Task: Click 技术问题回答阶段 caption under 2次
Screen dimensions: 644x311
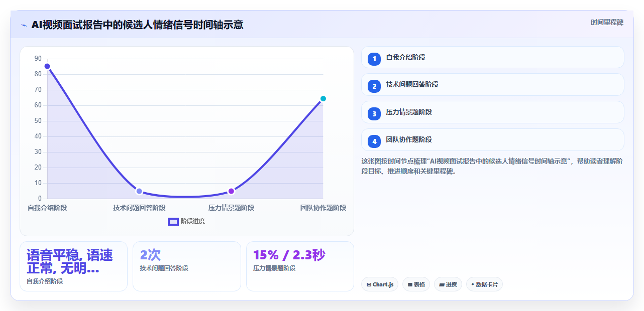Action: [x=164, y=268]
